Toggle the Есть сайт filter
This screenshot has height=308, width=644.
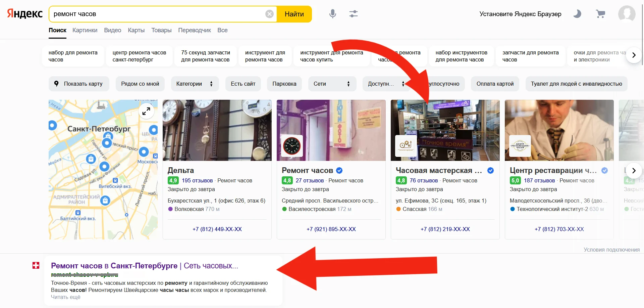[243, 84]
